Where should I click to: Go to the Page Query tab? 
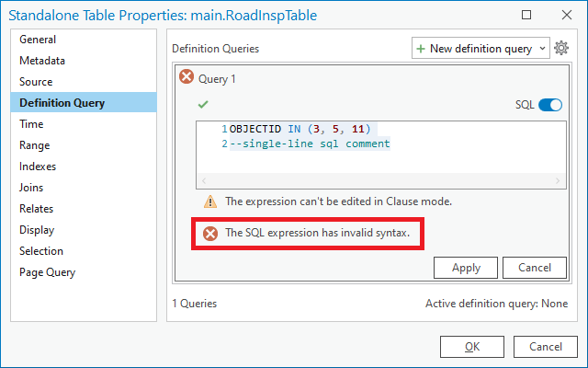click(x=48, y=272)
